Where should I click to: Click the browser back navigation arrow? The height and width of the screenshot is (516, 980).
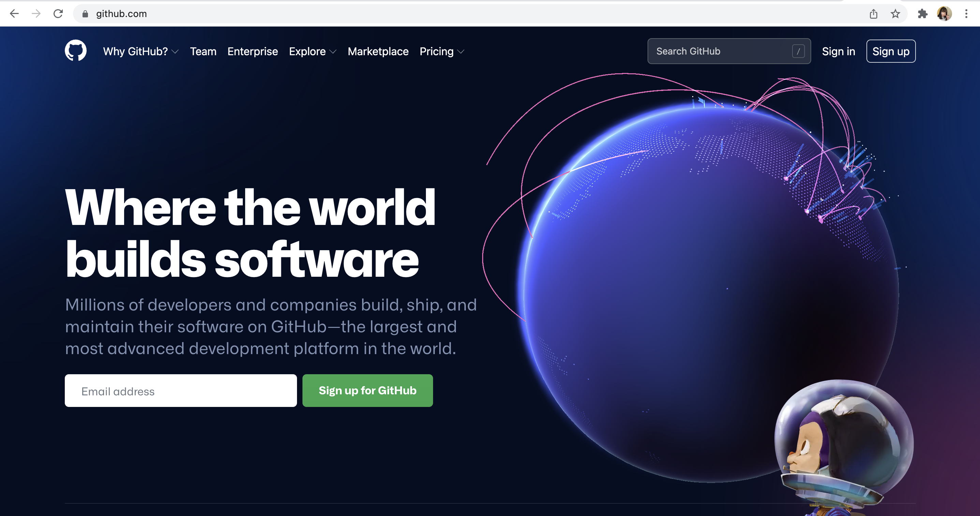click(x=14, y=14)
